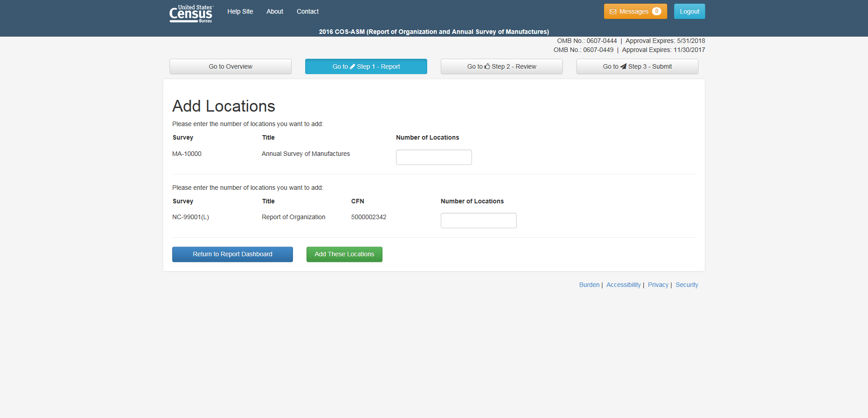Open the Contact page
The height and width of the screenshot is (418, 868).
click(x=307, y=12)
